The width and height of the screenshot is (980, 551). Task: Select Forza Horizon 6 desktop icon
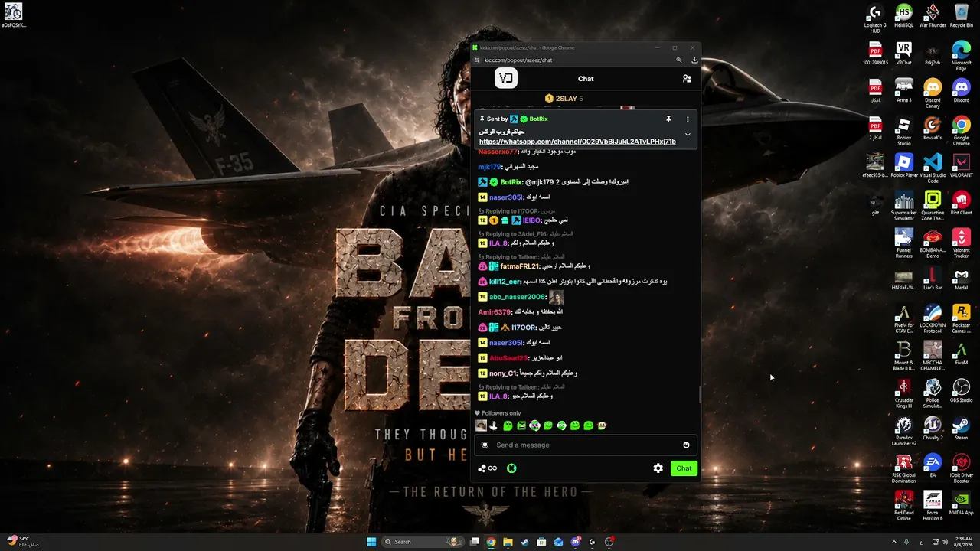click(933, 506)
